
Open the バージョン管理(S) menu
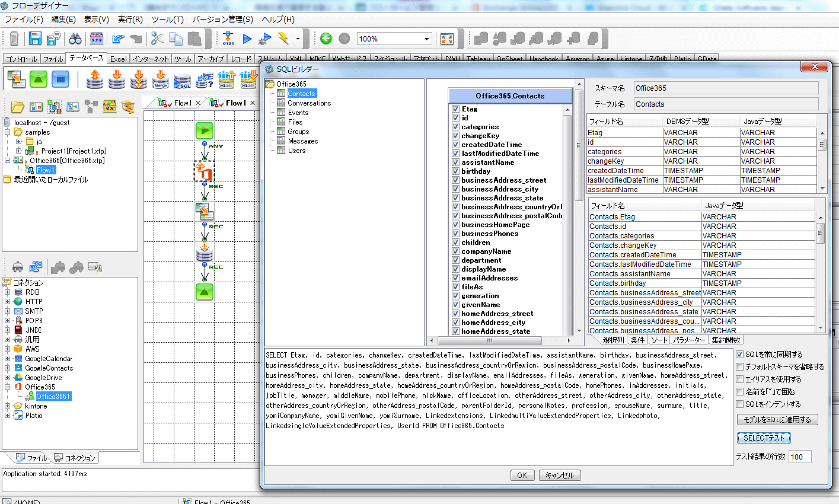222,20
